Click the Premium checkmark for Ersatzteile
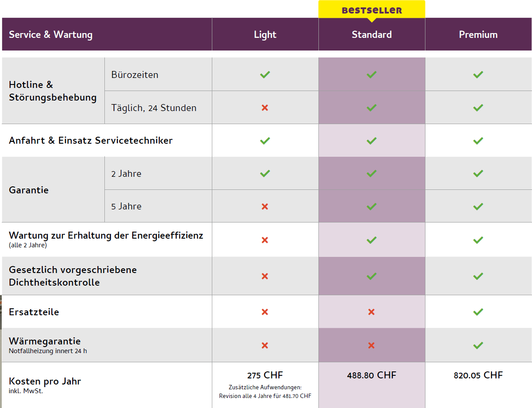532x408 pixels. click(x=478, y=312)
